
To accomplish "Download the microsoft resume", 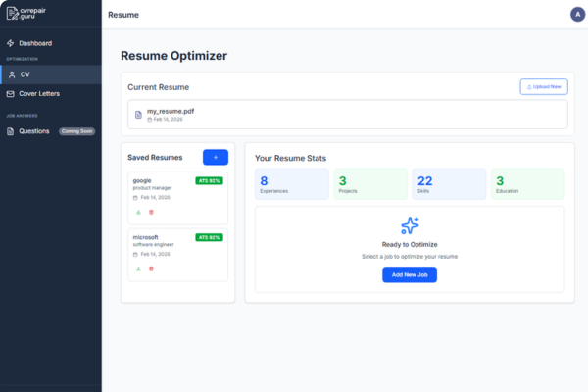I will click(x=138, y=269).
